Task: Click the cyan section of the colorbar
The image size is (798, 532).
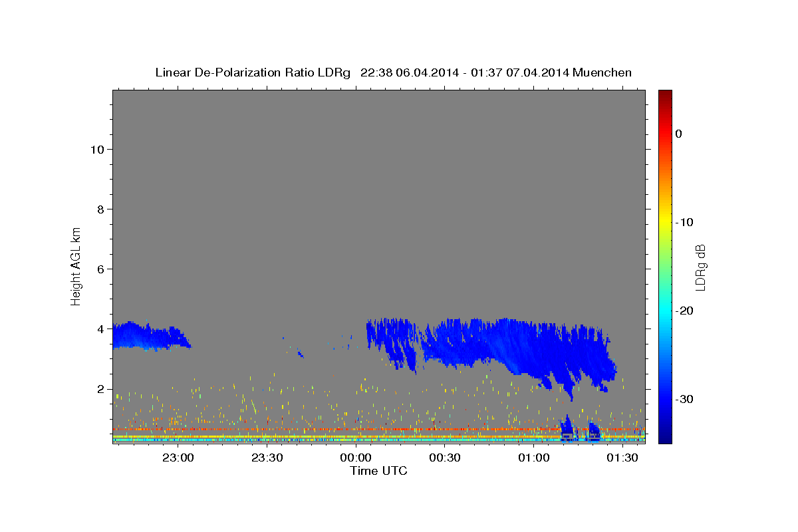Action: tap(665, 309)
